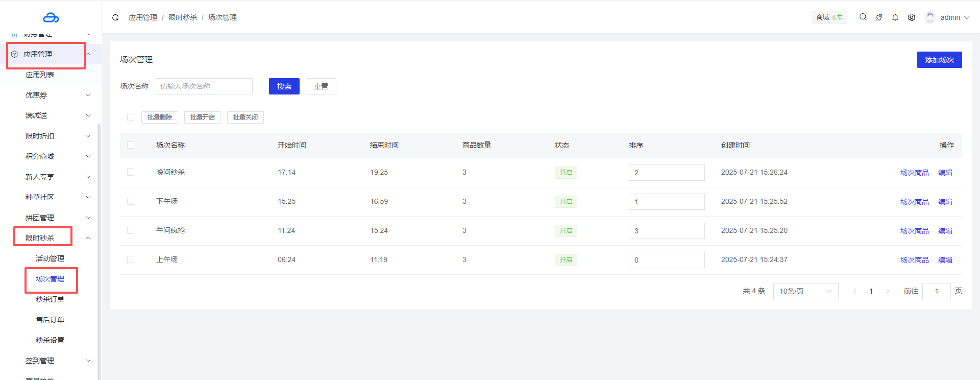Focus the 场次名称 search input
This screenshot has height=380, width=980.
[203, 86]
